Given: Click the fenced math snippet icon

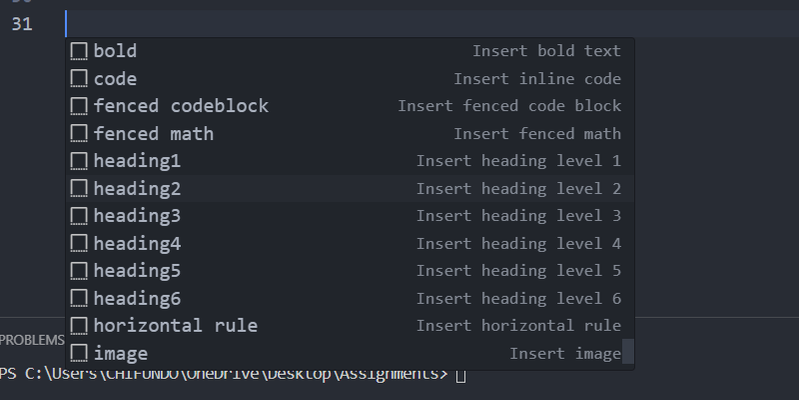Looking at the screenshot, I should 79,134.
